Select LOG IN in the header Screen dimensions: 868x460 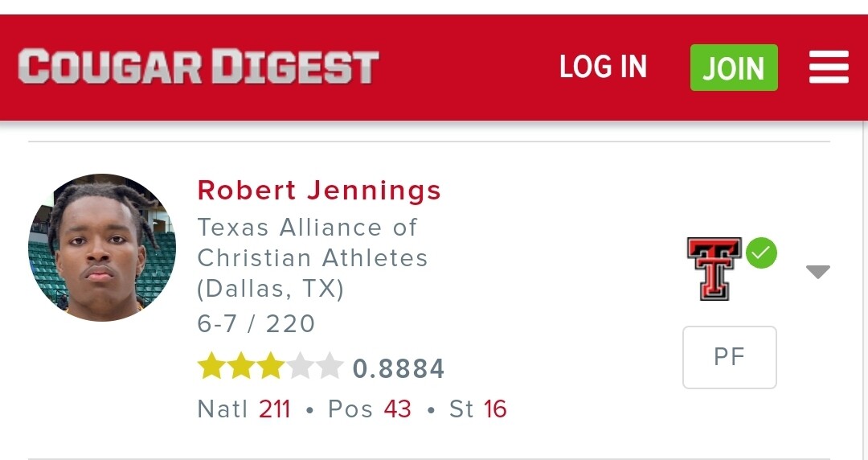(x=603, y=67)
